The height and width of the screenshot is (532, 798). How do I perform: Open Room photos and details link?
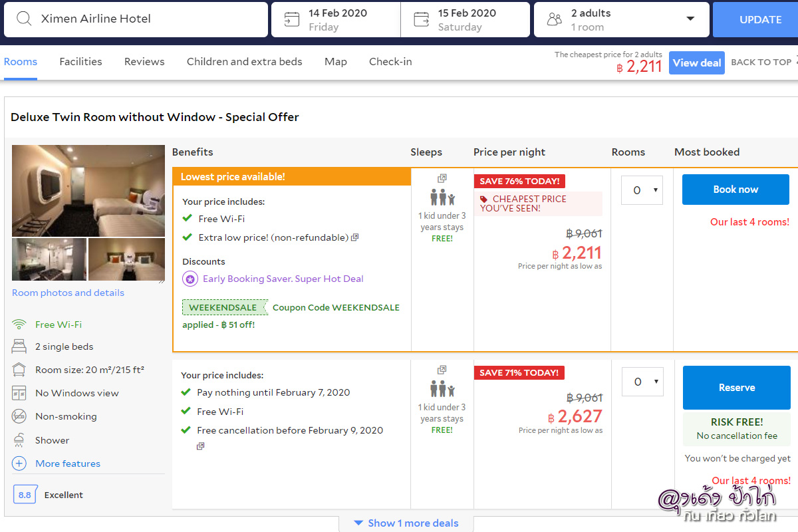click(68, 293)
